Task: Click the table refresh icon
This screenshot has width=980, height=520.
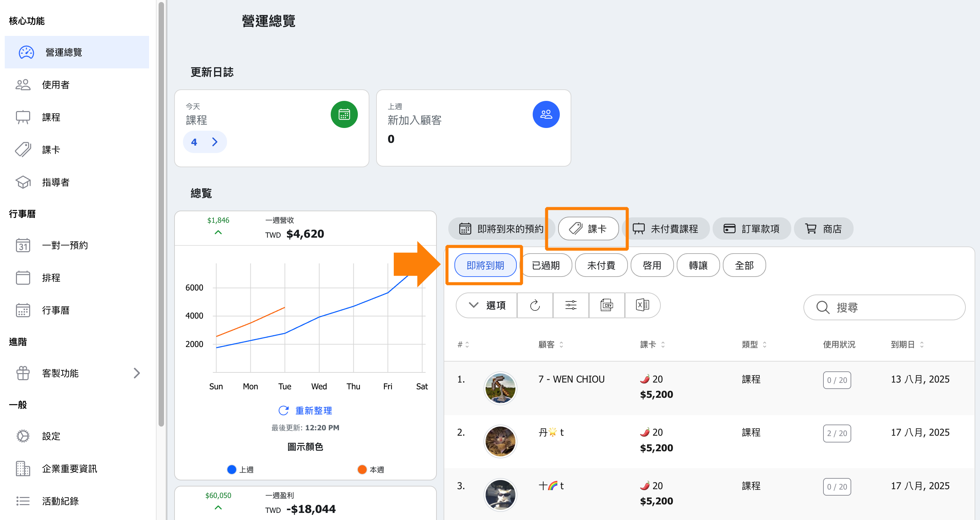Action: point(535,305)
